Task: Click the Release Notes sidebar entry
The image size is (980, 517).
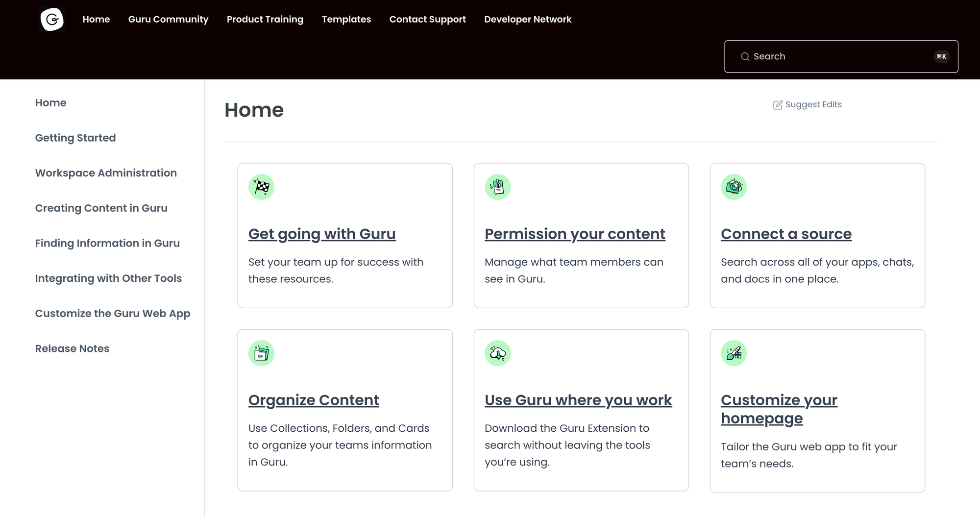Action: (x=72, y=348)
